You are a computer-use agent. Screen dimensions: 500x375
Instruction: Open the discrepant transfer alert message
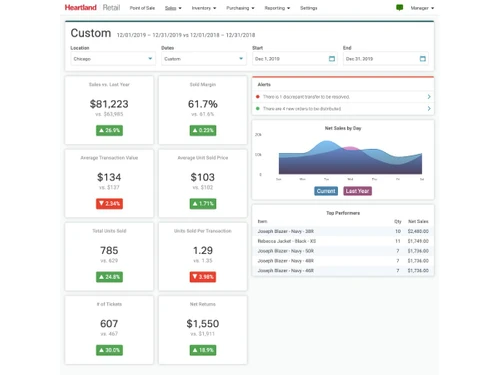(x=306, y=97)
